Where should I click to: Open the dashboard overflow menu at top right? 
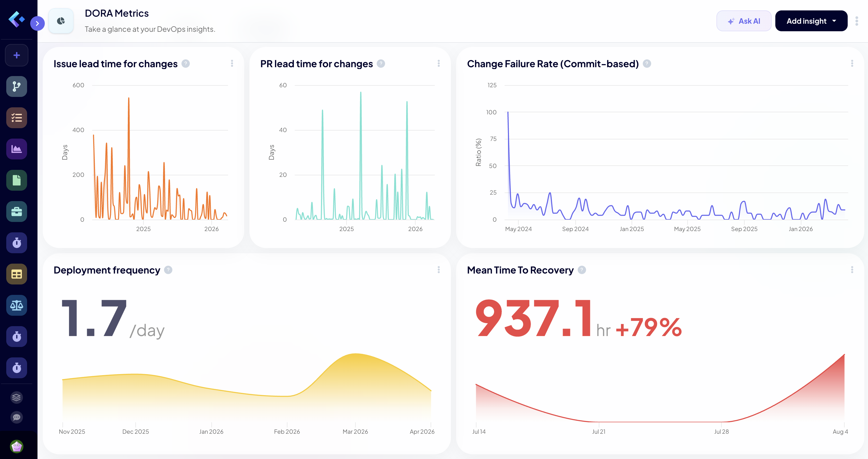[x=857, y=21]
